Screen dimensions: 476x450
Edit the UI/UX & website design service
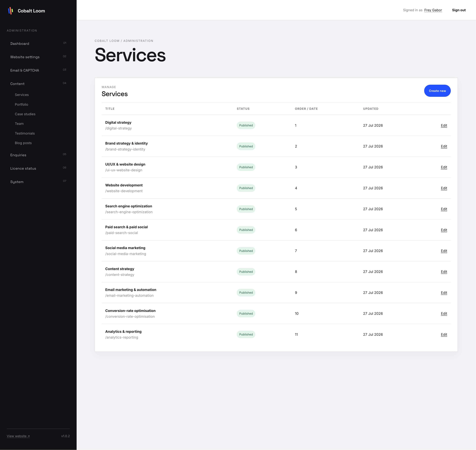click(x=444, y=167)
